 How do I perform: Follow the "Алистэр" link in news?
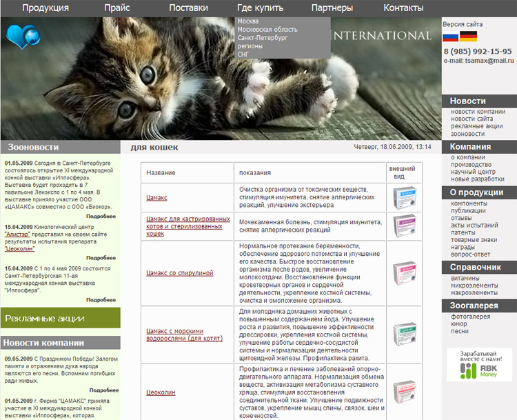point(17,234)
